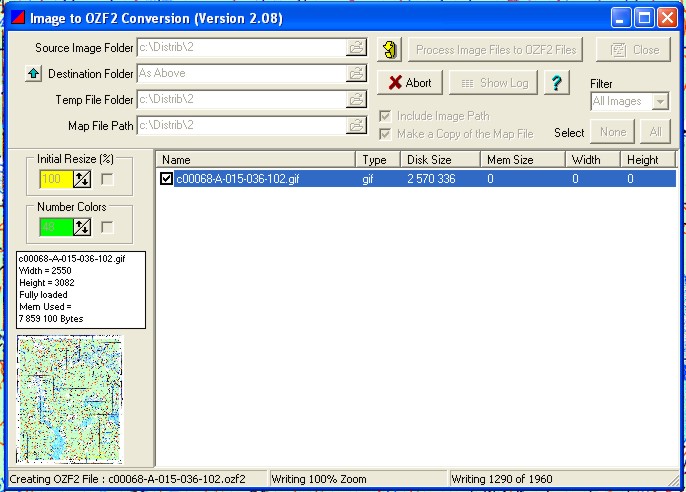
Task: Toggle Include Image Path checkbox
Action: coord(385,116)
